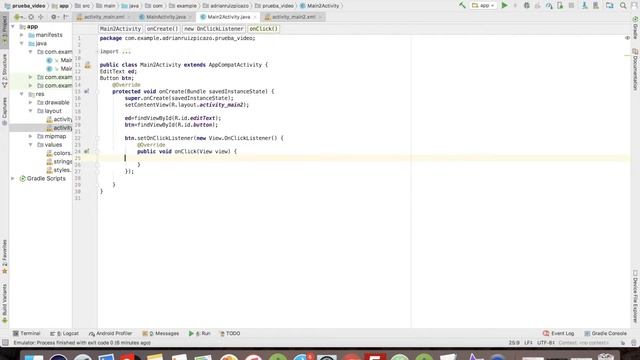Collapse the layout folder

pos(31,111)
